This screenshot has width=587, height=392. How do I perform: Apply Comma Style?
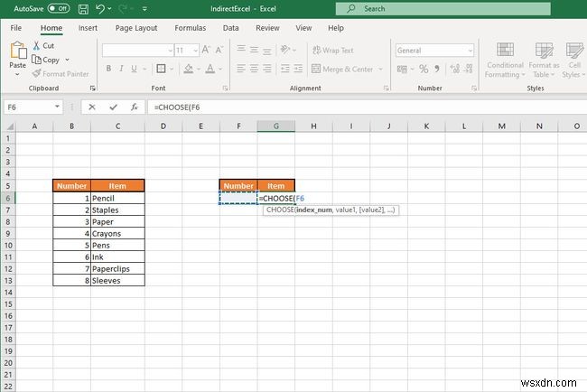[x=437, y=69]
